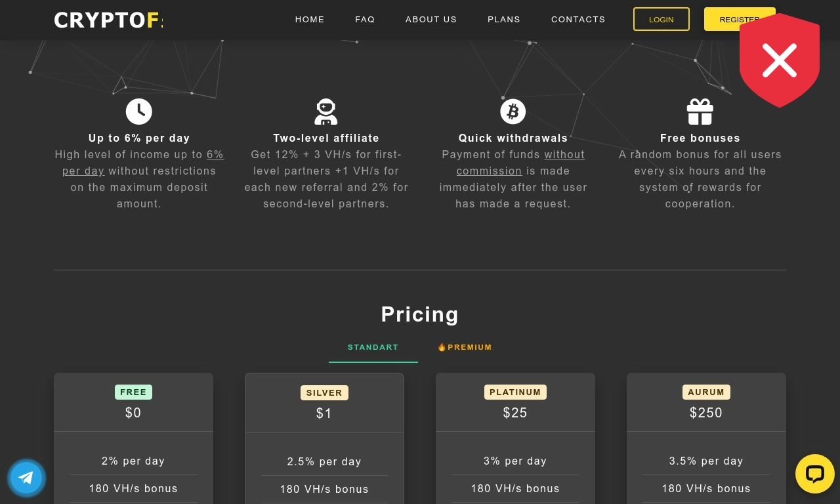Click the red shield warning badge

[x=780, y=60]
